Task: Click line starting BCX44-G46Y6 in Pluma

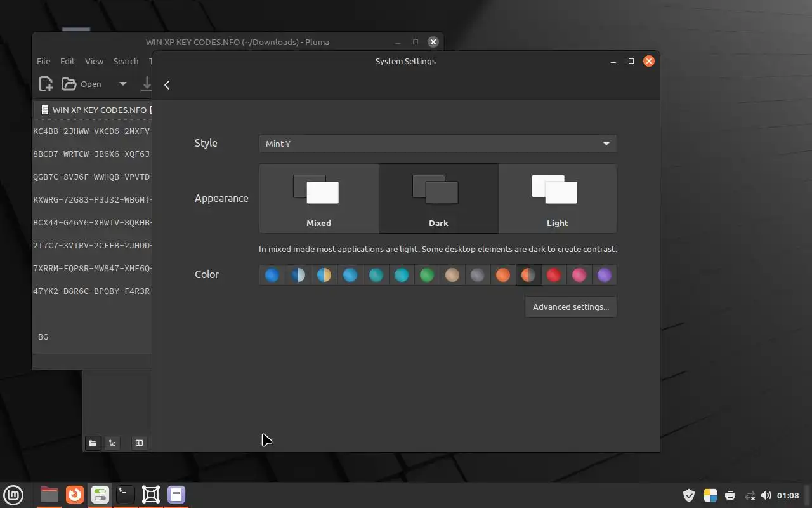Action: click(92, 222)
